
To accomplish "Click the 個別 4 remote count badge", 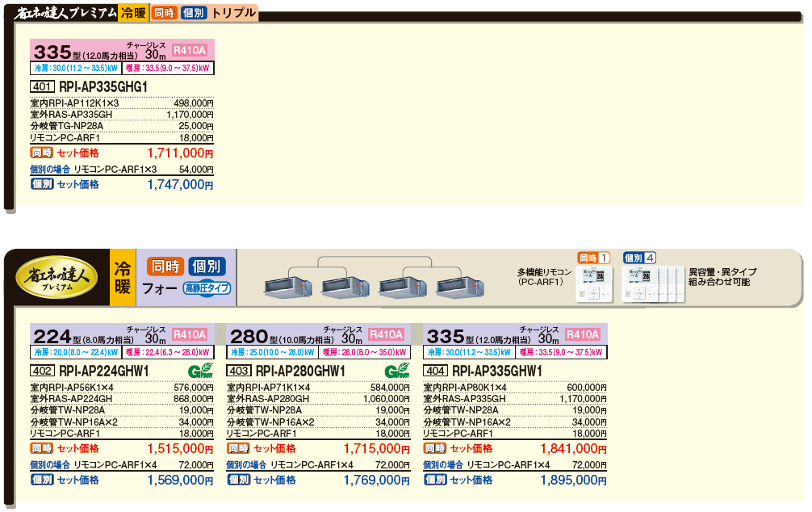I will click(639, 258).
